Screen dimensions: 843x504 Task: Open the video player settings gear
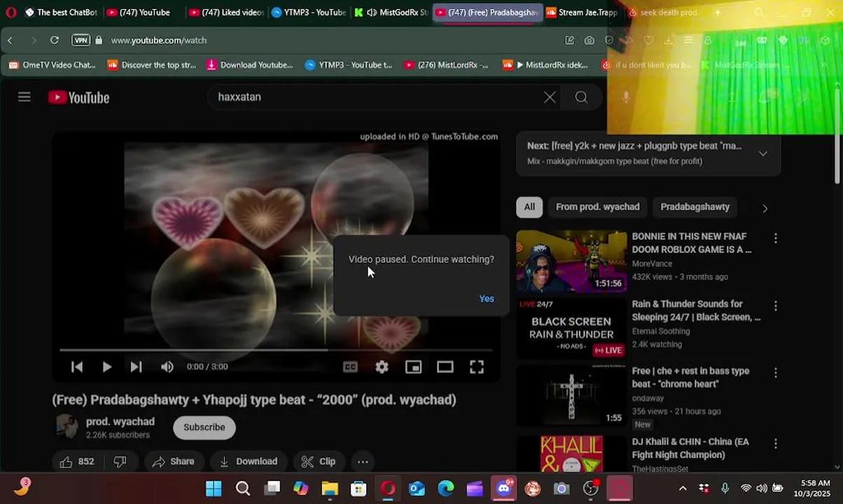pos(382,367)
